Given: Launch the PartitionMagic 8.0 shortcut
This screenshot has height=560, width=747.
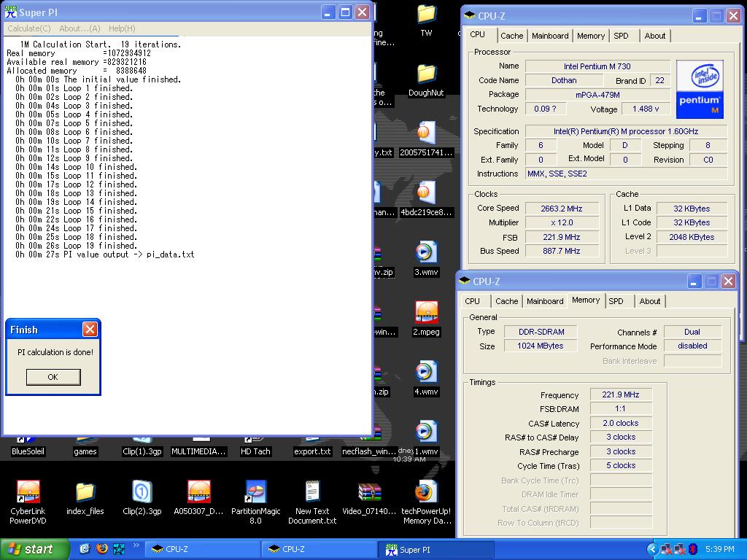Looking at the screenshot, I should (255, 491).
